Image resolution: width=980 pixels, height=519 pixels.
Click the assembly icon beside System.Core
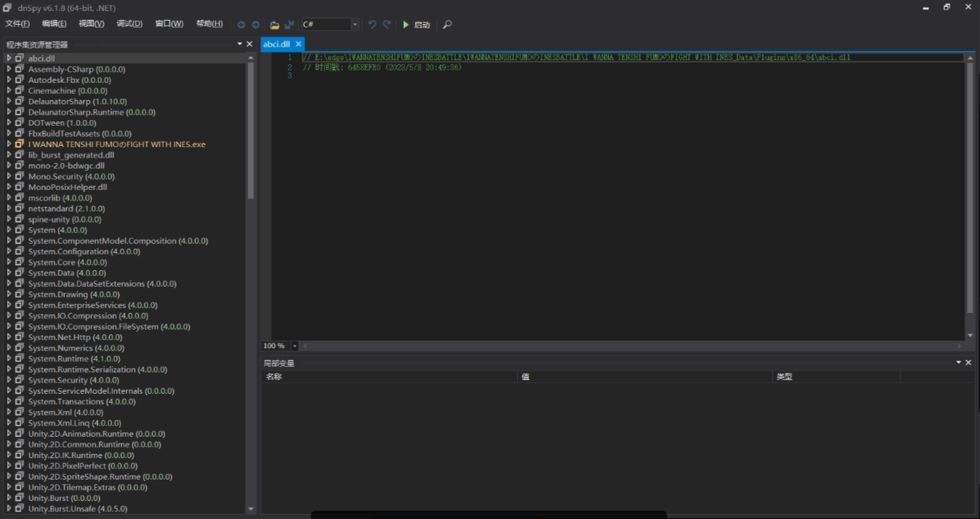click(x=19, y=262)
